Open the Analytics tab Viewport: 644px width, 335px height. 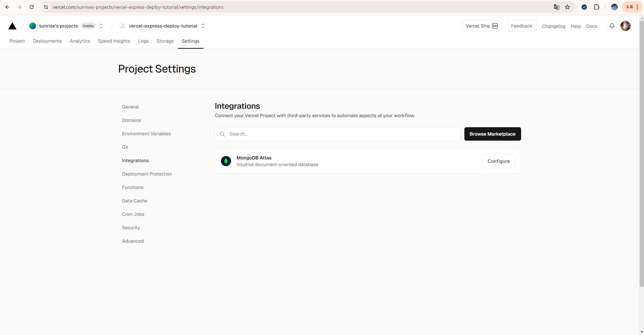[80, 41]
